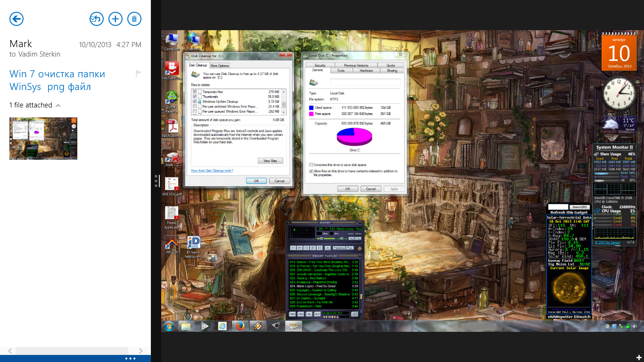Open the Network desktop icon
644x362 pixels.
pos(193,41)
